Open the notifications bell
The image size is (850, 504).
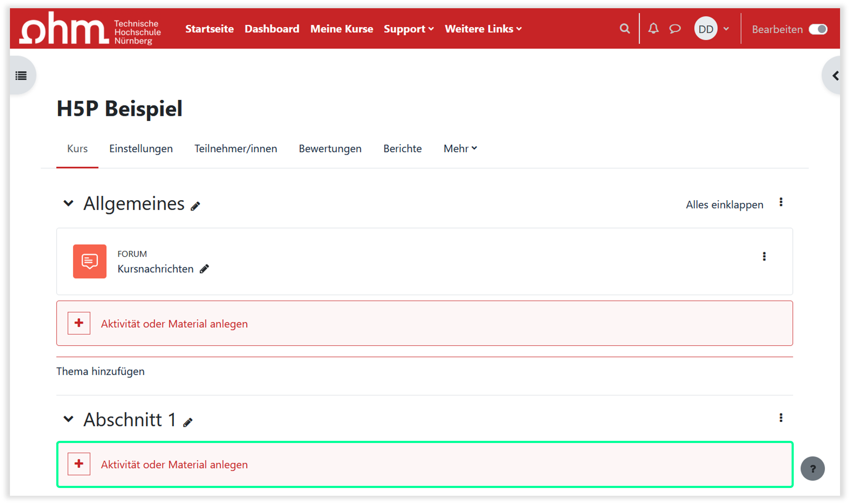[x=653, y=29]
